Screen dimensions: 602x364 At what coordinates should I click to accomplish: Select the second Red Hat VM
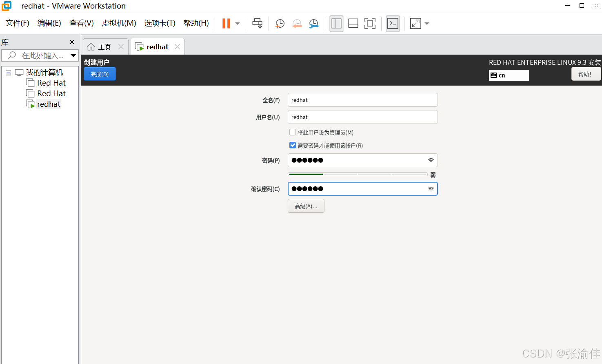[51, 93]
